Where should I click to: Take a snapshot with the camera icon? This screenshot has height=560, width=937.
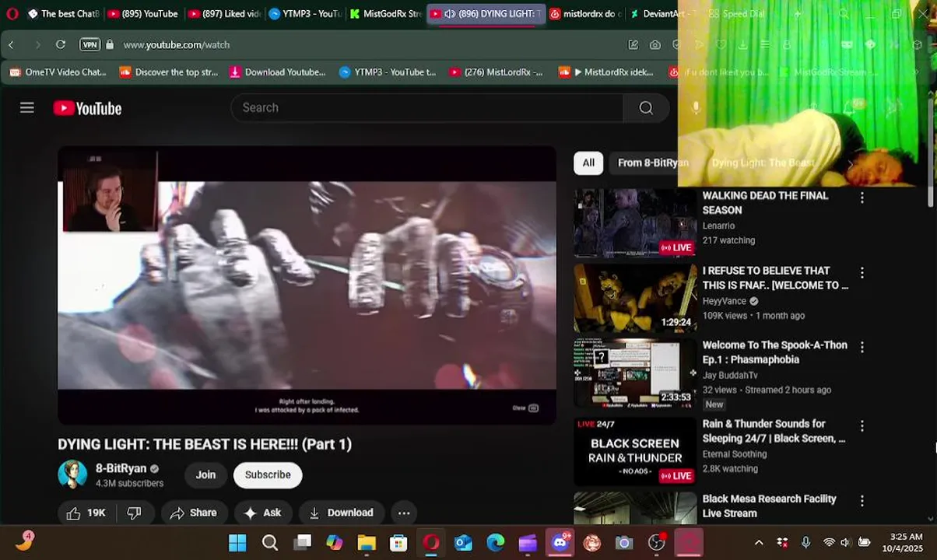(655, 45)
